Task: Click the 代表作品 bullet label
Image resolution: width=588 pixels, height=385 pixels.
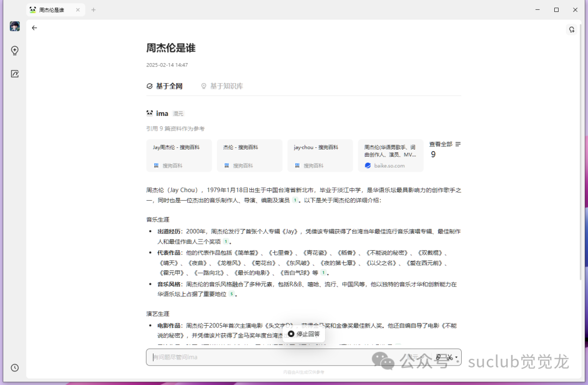Action: click(x=169, y=253)
